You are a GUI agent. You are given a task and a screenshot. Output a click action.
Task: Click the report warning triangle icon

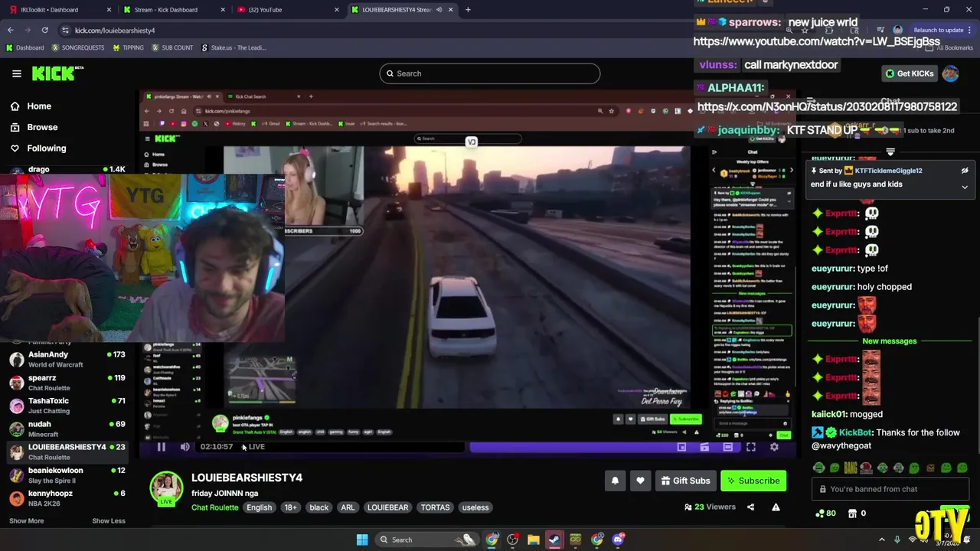pos(776,507)
